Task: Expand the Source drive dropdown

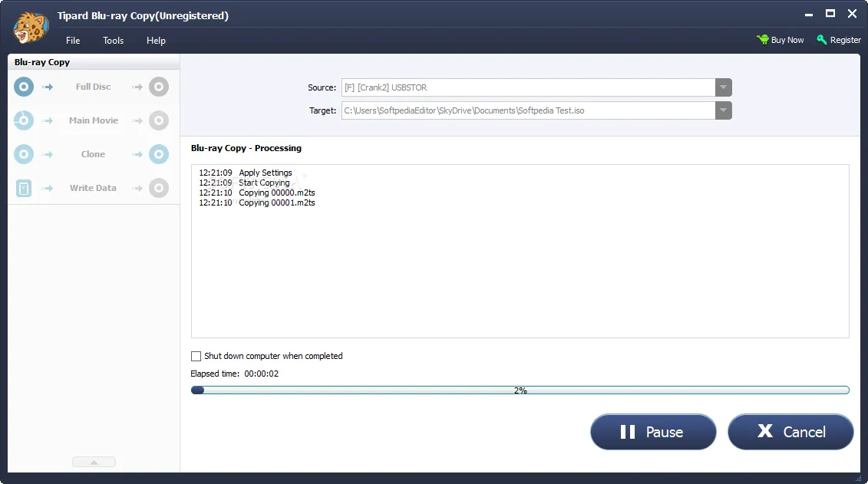Action: click(x=724, y=87)
